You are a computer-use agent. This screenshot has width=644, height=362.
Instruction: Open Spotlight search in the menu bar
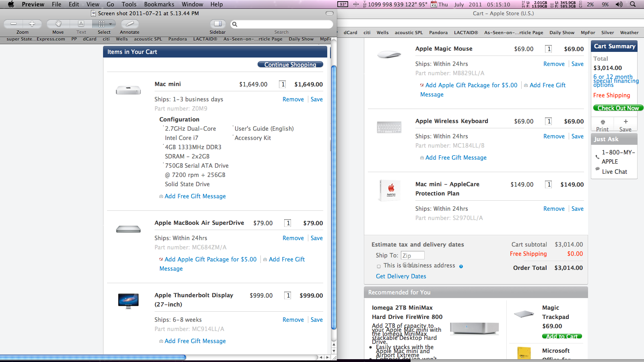(633, 4)
